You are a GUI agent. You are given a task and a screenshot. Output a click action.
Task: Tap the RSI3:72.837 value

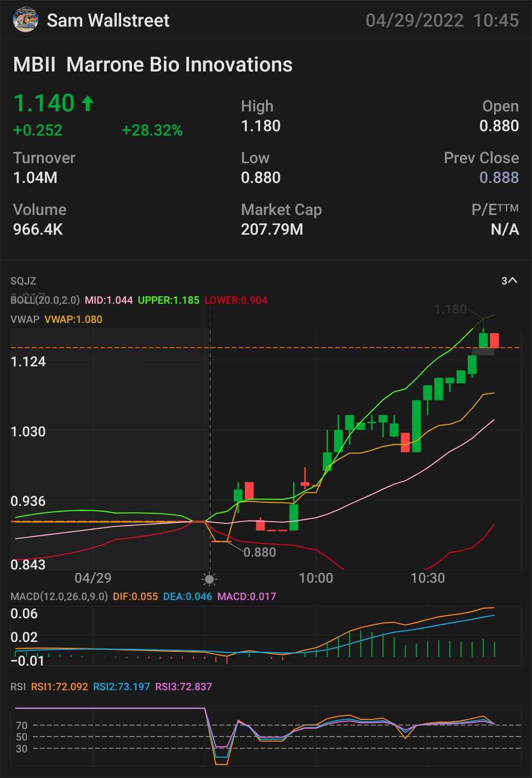point(184,687)
